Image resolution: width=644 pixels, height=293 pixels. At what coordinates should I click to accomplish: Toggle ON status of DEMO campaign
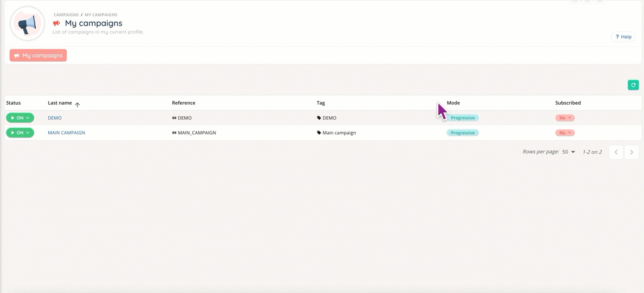pyautogui.click(x=20, y=118)
